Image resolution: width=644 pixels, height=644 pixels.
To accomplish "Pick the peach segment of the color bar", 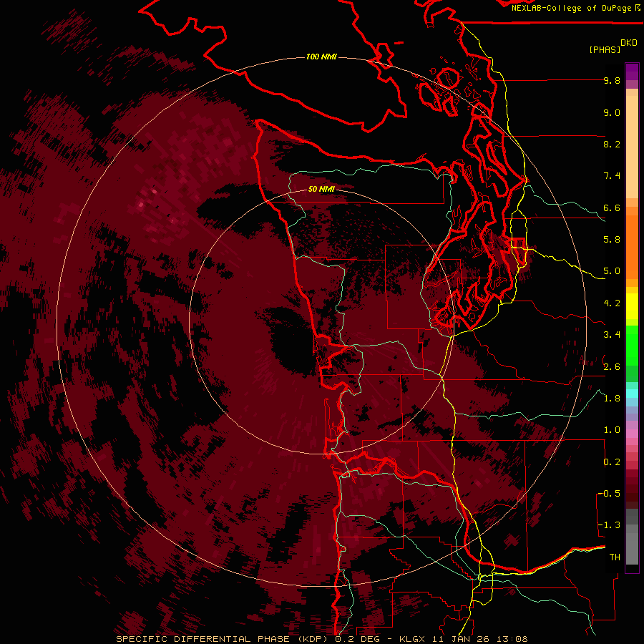I will pyautogui.click(x=632, y=148).
